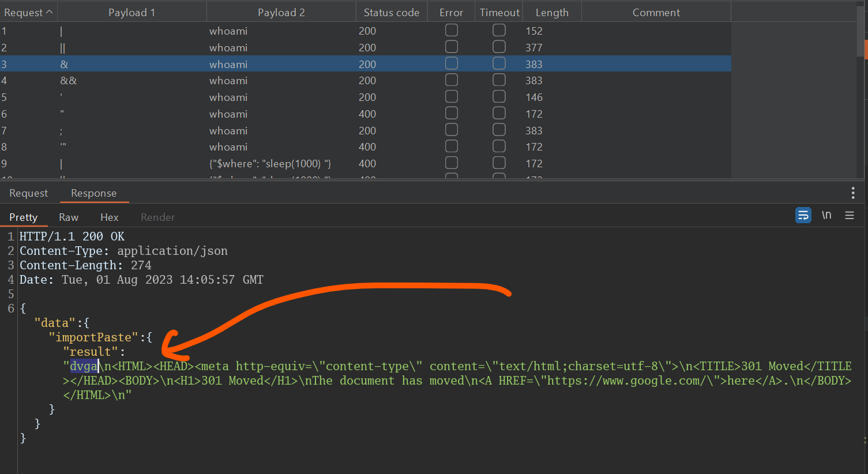The image size is (868, 474).
Task: Click the highlighted "dvga" text in response
Action: [x=84, y=366]
